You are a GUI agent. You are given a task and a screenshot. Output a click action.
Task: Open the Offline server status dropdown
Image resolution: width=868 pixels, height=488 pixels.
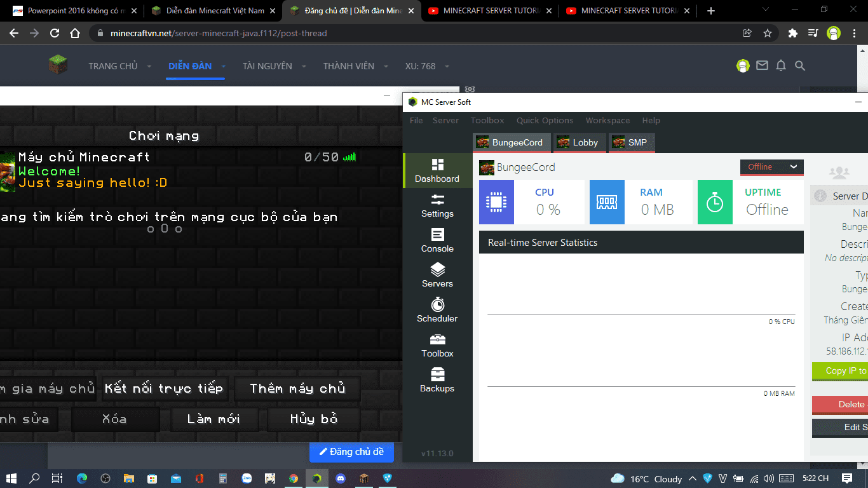point(772,167)
